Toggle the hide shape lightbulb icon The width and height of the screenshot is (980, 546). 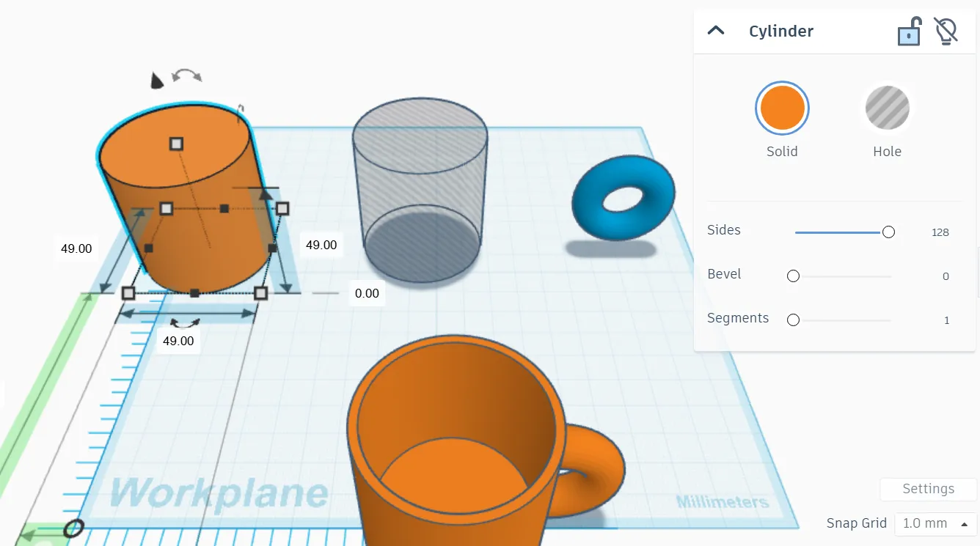point(946,32)
